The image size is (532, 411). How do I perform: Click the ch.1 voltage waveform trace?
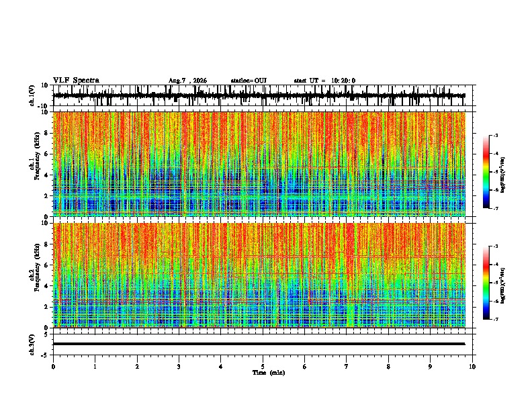(259, 95)
